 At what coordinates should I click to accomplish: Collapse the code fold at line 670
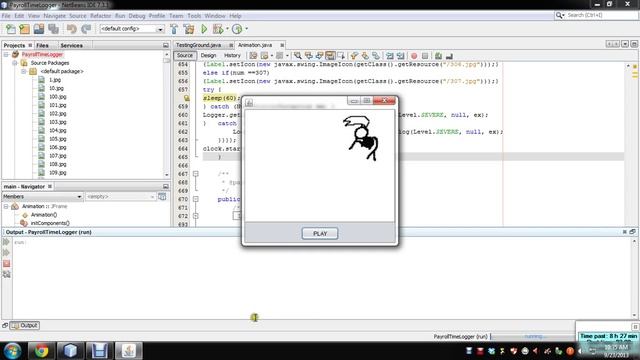(x=196, y=199)
